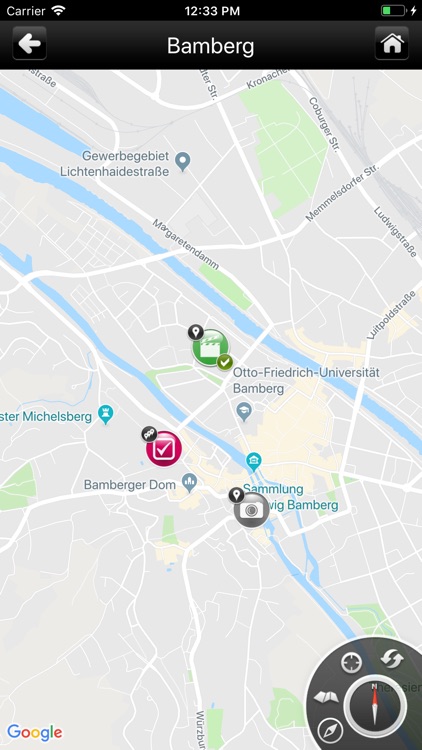422x750 pixels.
Task: Click the large compass with red needle
Action: [x=376, y=706]
